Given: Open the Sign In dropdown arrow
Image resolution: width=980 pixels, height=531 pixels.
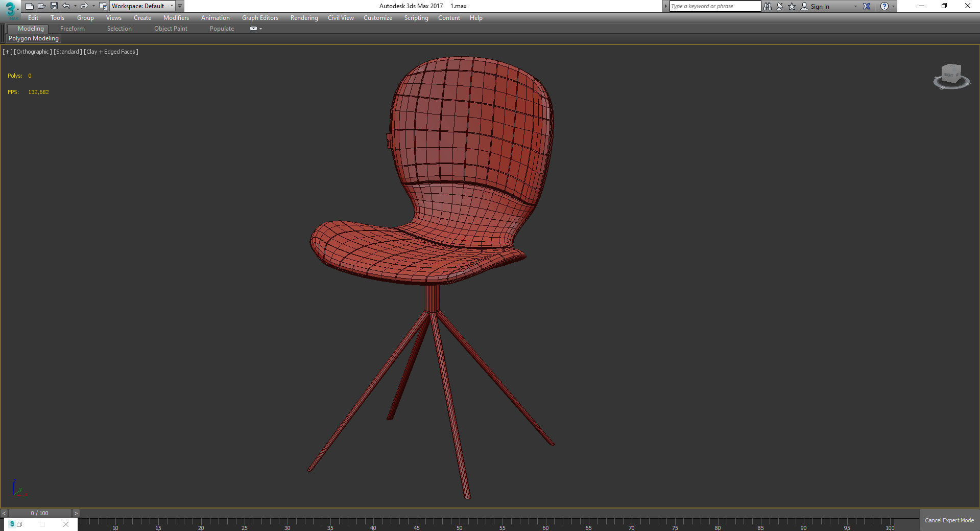Looking at the screenshot, I should coord(855,7).
